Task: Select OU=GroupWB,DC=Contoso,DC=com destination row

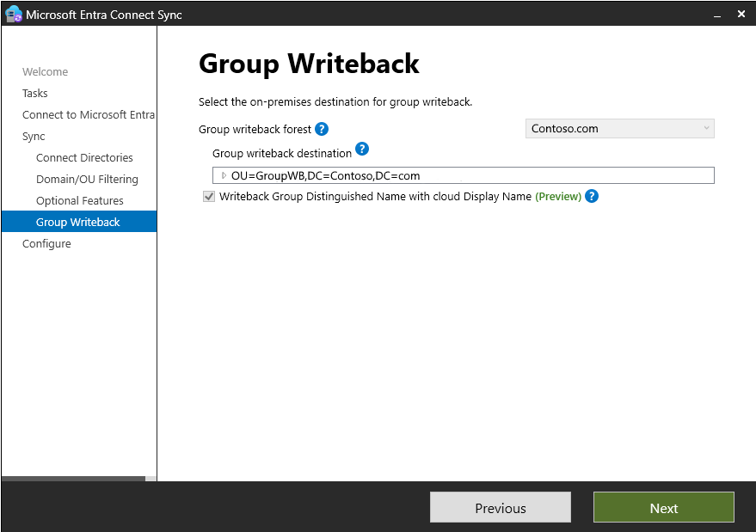Action: coord(464,175)
